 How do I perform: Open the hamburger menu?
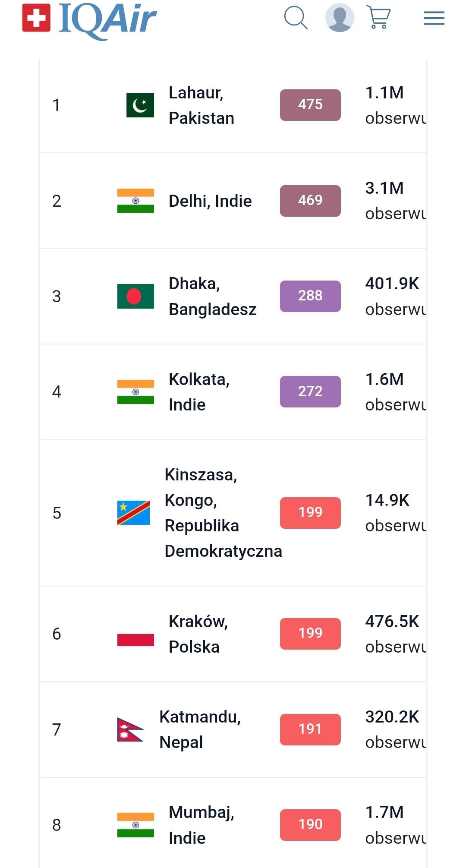[434, 18]
